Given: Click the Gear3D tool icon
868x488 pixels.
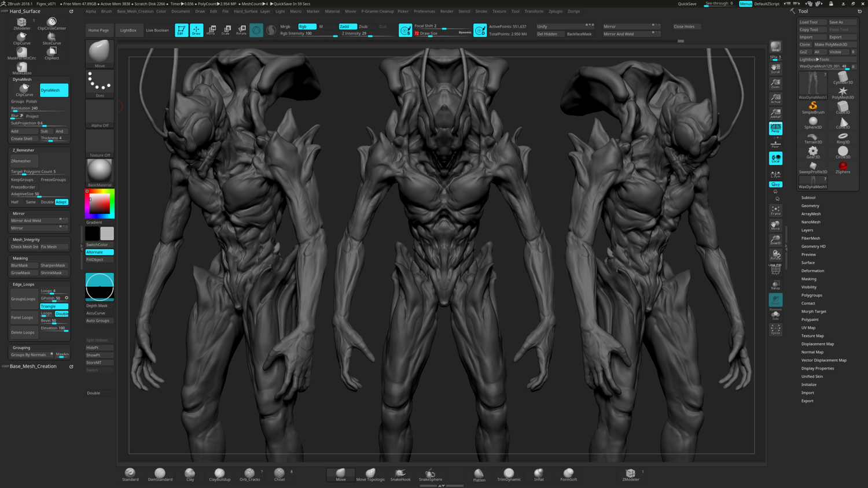Looking at the screenshot, I should (x=813, y=152).
